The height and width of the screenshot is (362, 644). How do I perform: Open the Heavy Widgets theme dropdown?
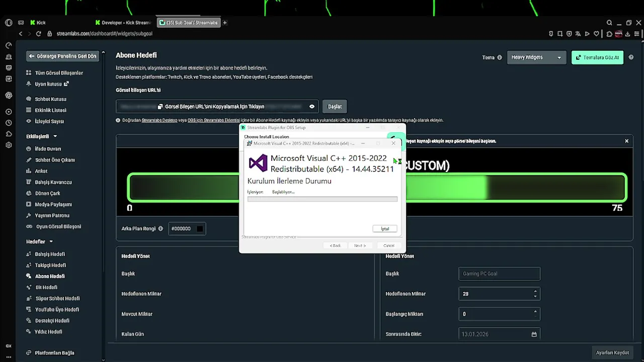[x=536, y=57]
